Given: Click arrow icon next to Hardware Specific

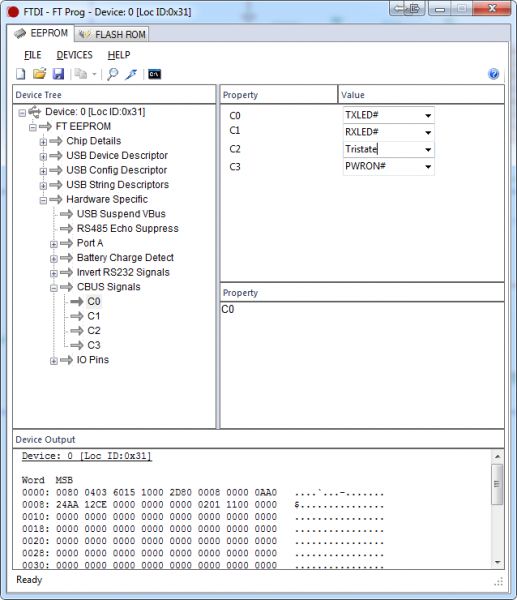Looking at the screenshot, I should tap(55, 199).
